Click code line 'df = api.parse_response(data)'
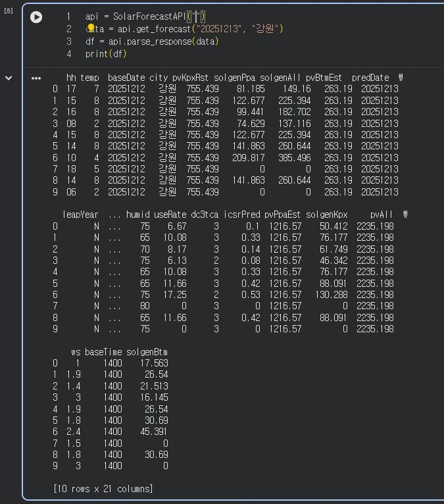The width and height of the screenshot is (444, 504). [x=152, y=41]
